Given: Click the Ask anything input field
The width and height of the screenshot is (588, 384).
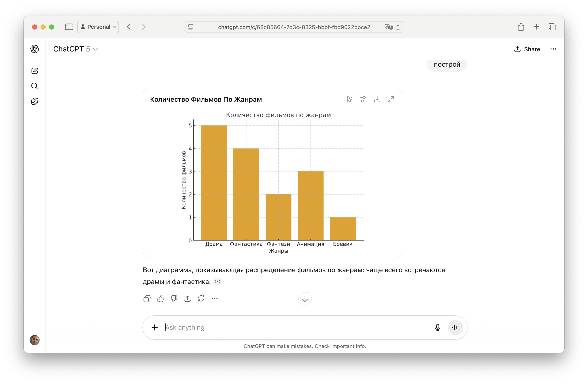Looking at the screenshot, I should point(297,327).
